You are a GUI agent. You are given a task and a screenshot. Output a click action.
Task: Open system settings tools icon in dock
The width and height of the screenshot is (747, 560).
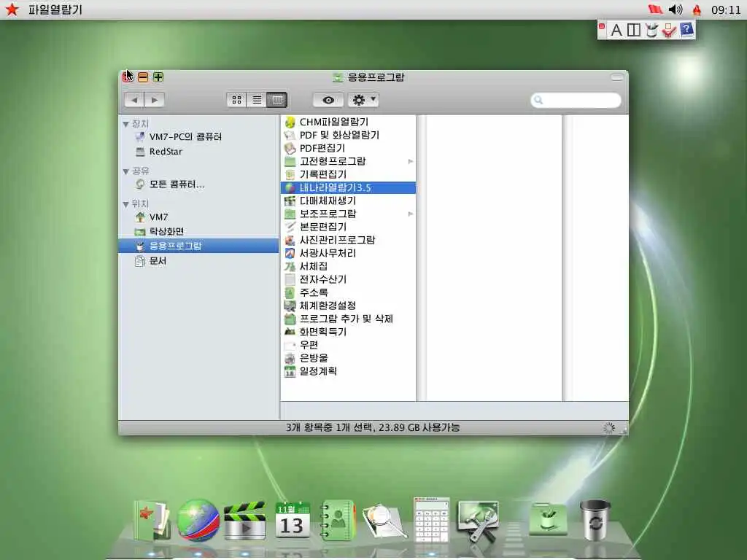[x=478, y=521]
